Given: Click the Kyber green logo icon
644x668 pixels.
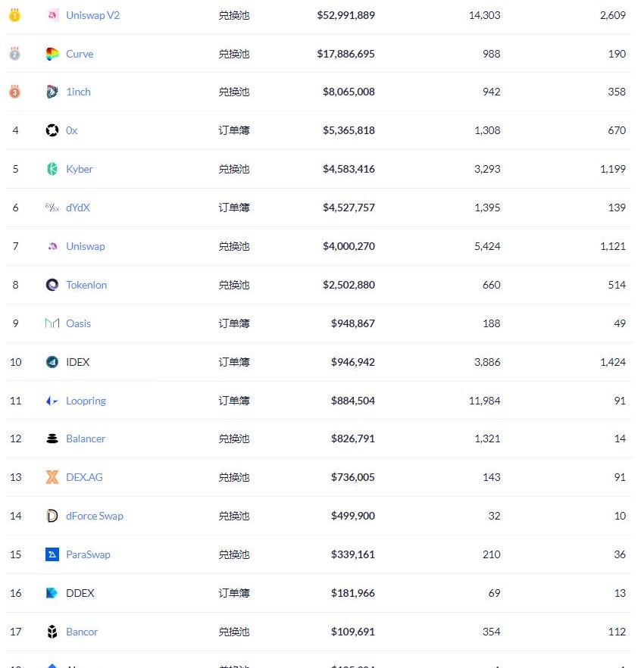Looking at the screenshot, I should point(52,169).
